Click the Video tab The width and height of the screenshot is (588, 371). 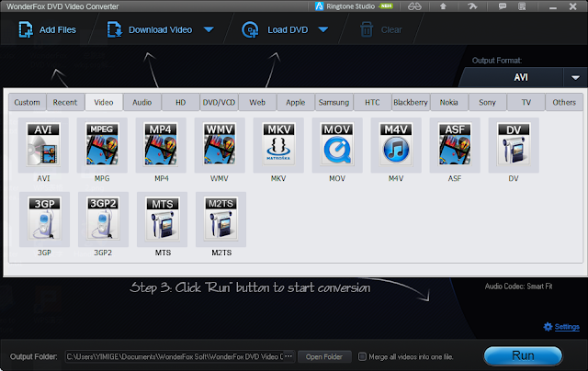(104, 102)
